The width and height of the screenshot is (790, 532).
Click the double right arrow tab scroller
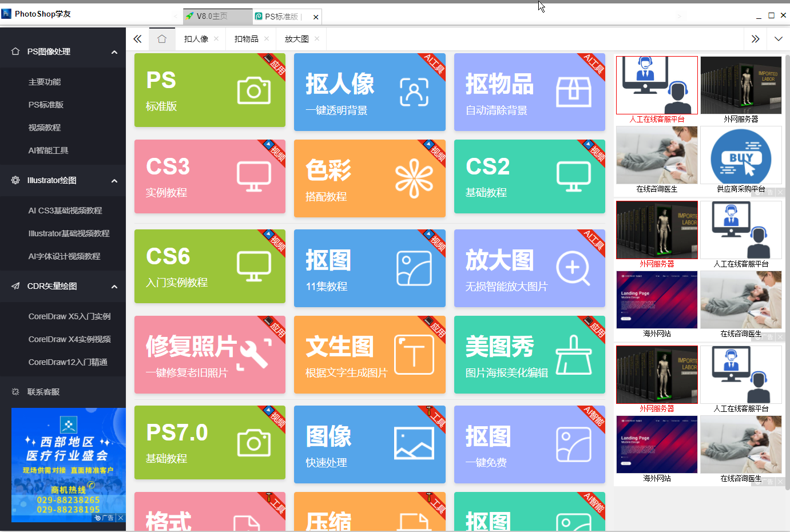(756, 39)
